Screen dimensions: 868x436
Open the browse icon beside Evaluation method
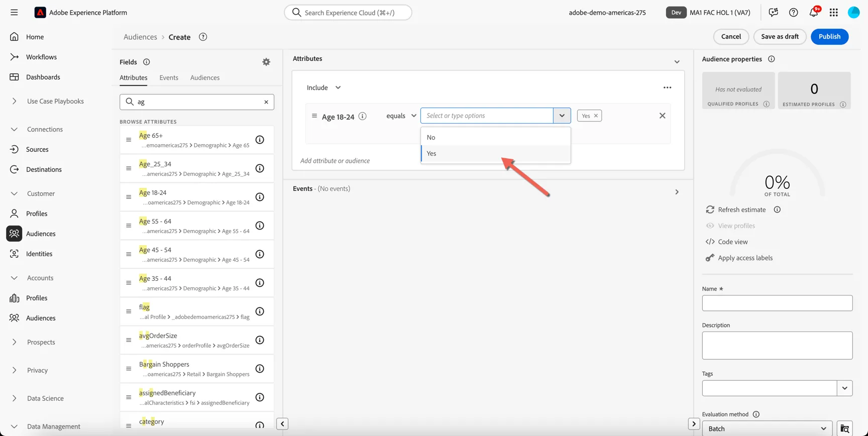[x=845, y=428]
